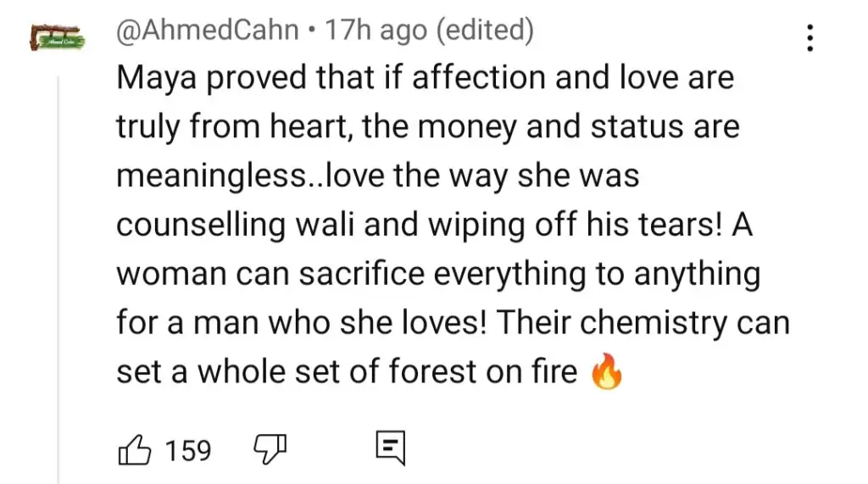Visit the @AhmedCahn profile link

(208, 30)
